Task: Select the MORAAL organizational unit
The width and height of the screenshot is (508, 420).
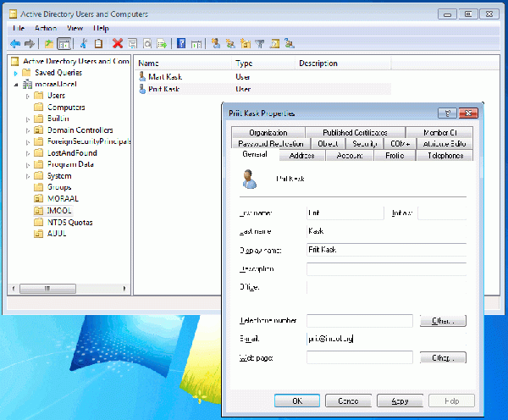Action: click(63, 199)
